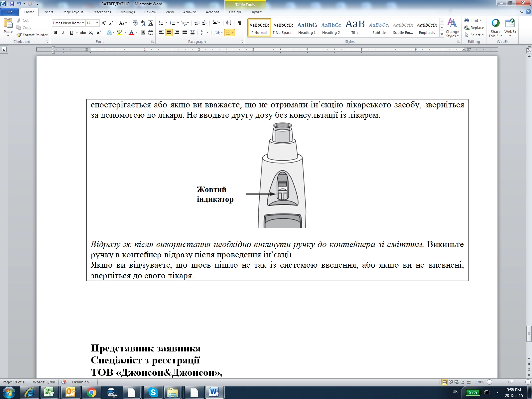Click the Ukrainian language indicator in status bar
Image resolution: width=532 pixels, height=399 pixels.
click(80, 382)
